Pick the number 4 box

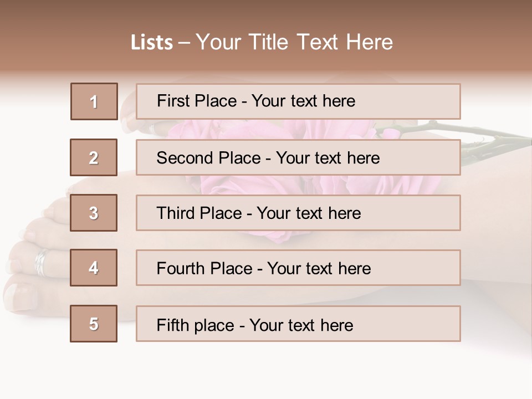pyautogui.click(x=94, y=268)
